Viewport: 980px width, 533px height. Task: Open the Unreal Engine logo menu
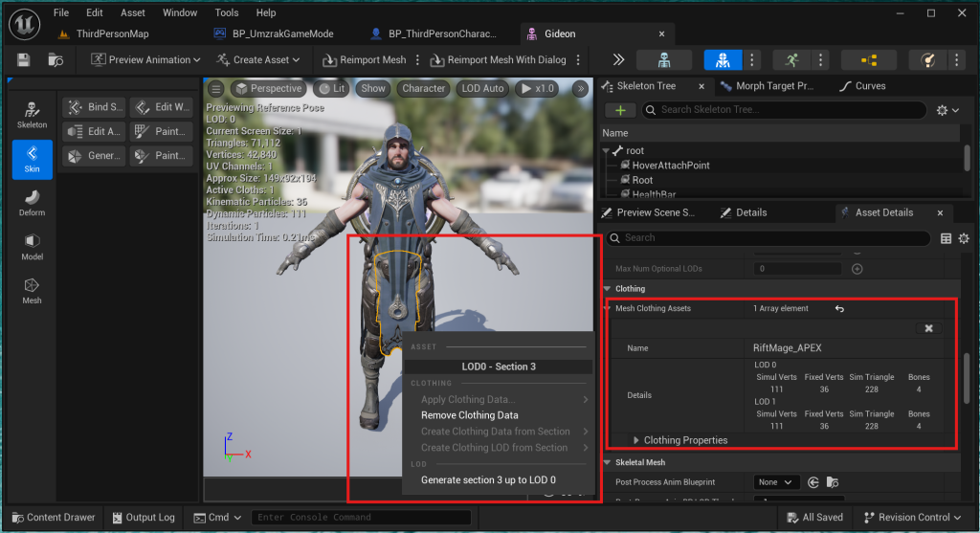tap(24, 25)
